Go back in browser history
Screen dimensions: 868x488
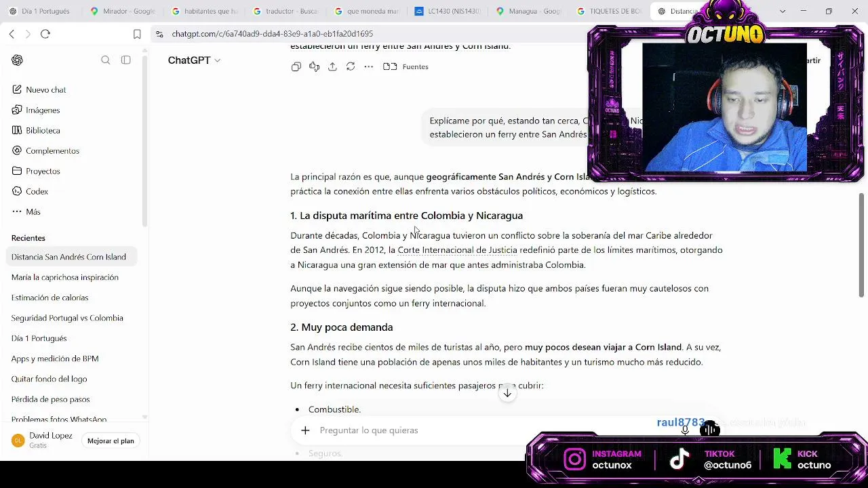point(12,34)
